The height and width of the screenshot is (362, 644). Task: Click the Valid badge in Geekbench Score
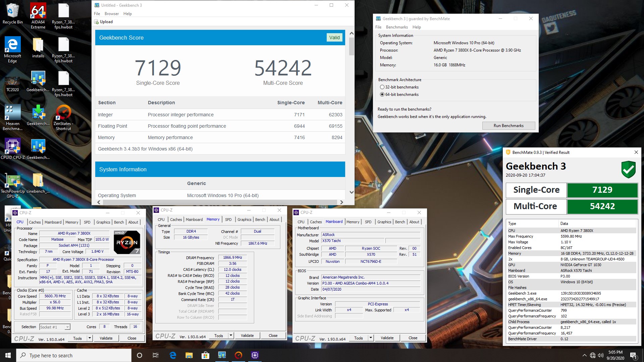[x=334, y=38]
